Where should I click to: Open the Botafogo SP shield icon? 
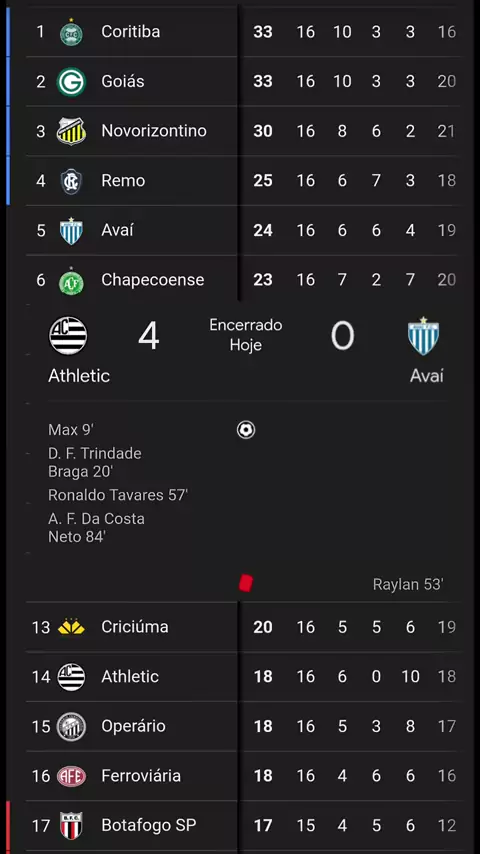(71, 826)
